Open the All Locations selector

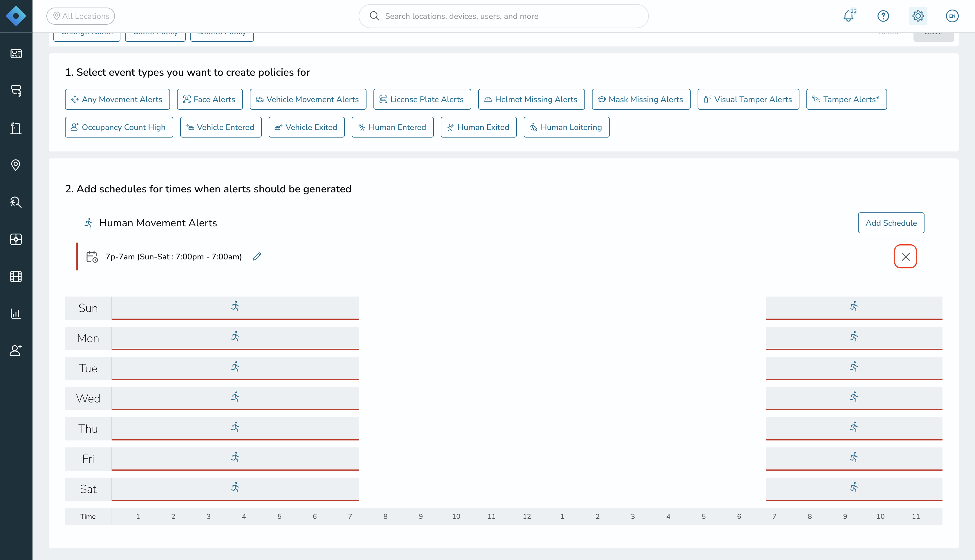[81, 16]
